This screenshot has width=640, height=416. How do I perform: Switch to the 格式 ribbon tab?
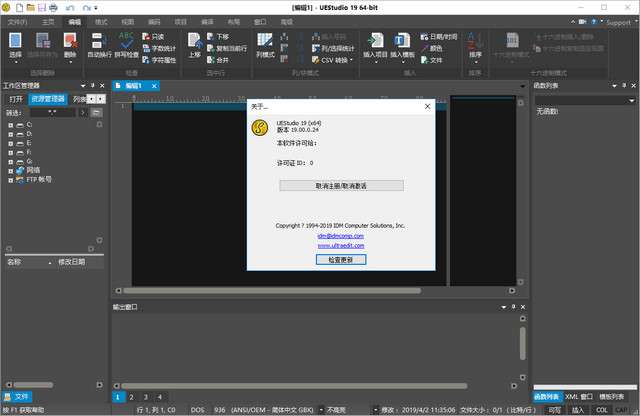(101, 22)
